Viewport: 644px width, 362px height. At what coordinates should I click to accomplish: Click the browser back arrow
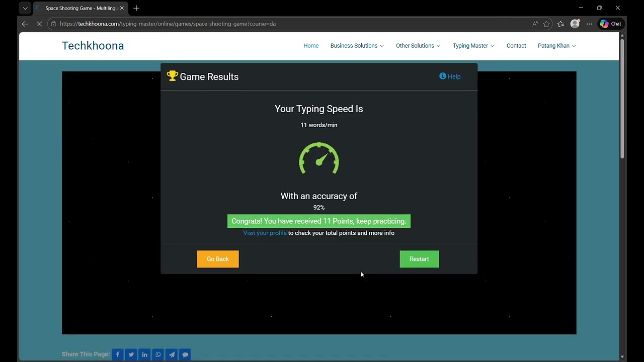[x=25, y=24]
